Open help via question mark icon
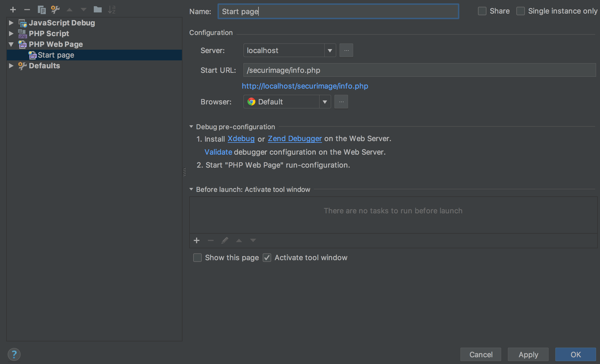 (x=14, y=354)
